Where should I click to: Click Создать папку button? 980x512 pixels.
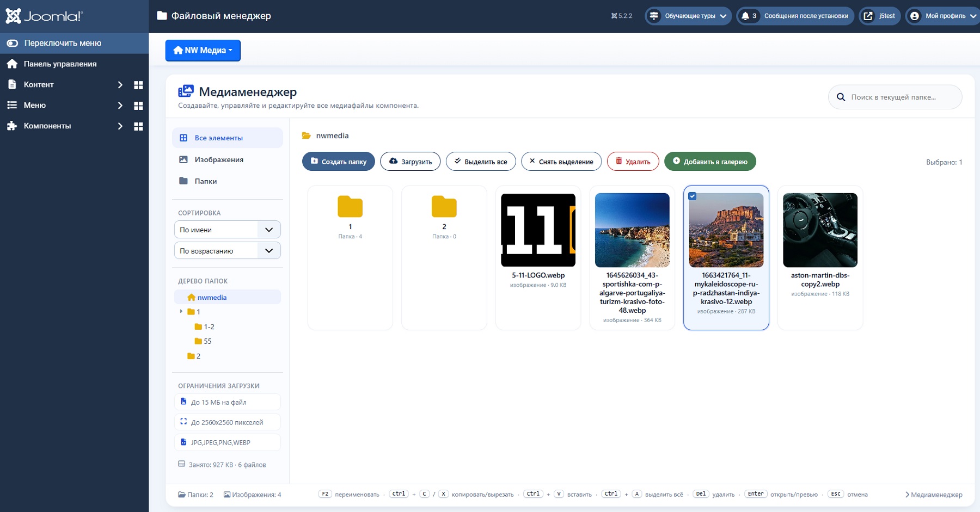click(x=339, y=162)
